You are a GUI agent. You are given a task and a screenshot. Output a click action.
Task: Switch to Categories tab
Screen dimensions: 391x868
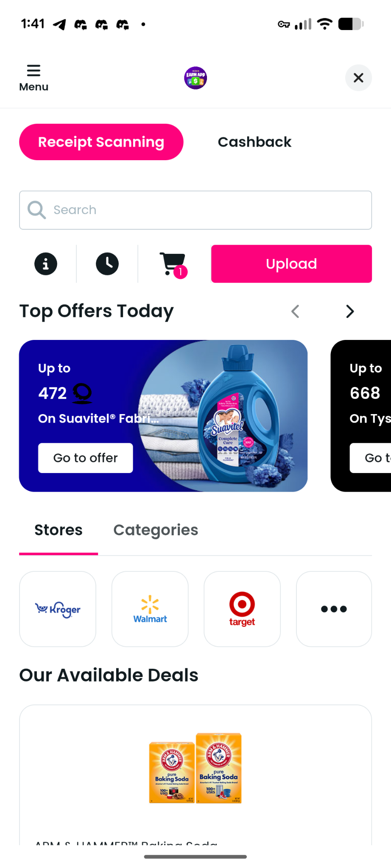156,530
